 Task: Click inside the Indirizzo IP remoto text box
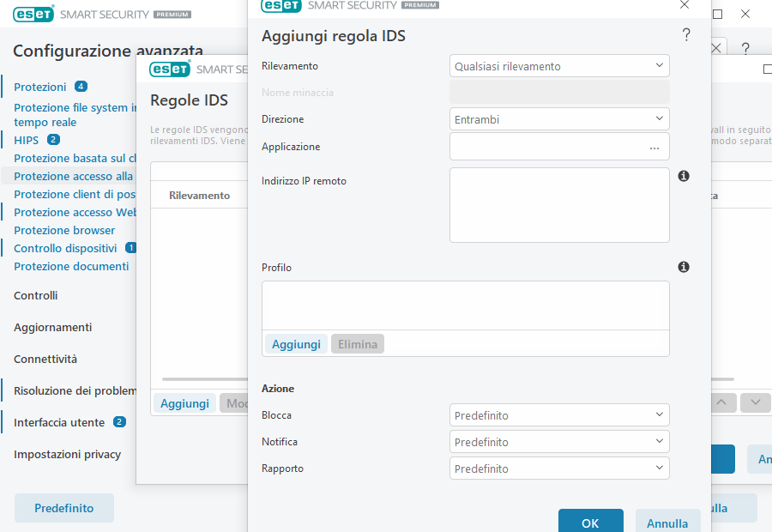tap(559, 205)
